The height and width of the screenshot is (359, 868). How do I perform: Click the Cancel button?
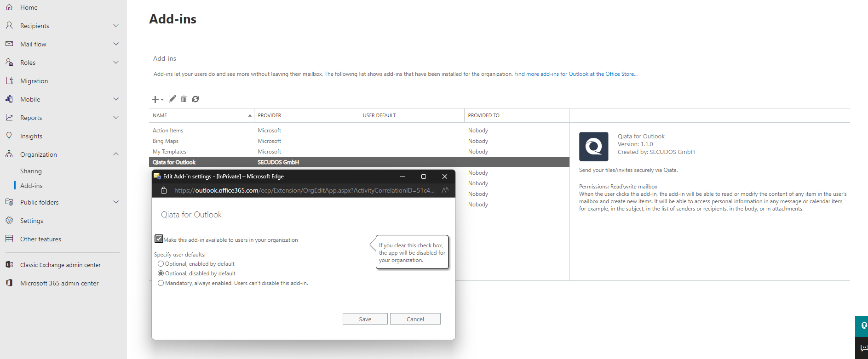pos(415,319)
